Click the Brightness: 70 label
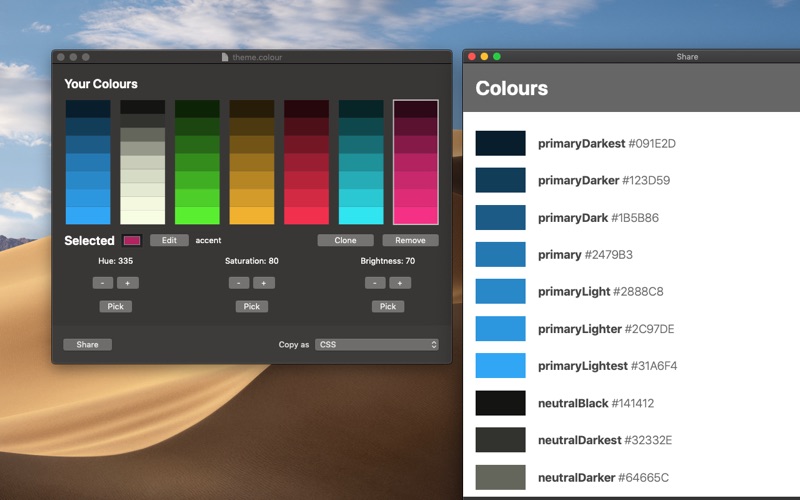This screenshot has width=800, height=500. coord(388,261)
